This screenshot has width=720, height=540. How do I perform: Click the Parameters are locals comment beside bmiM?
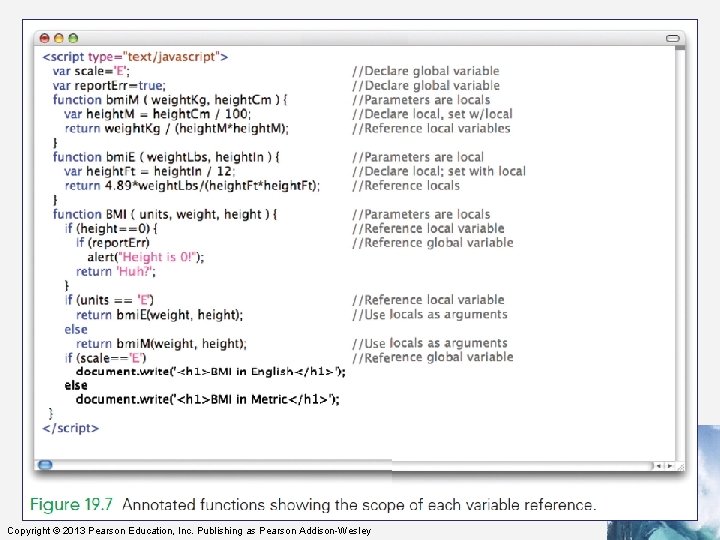tap(421, 100)
